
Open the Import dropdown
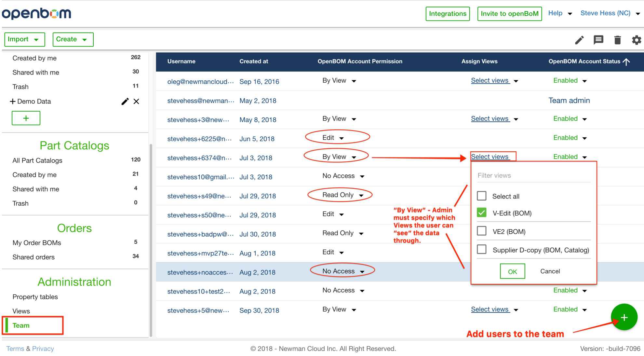(x=24, y=39)
